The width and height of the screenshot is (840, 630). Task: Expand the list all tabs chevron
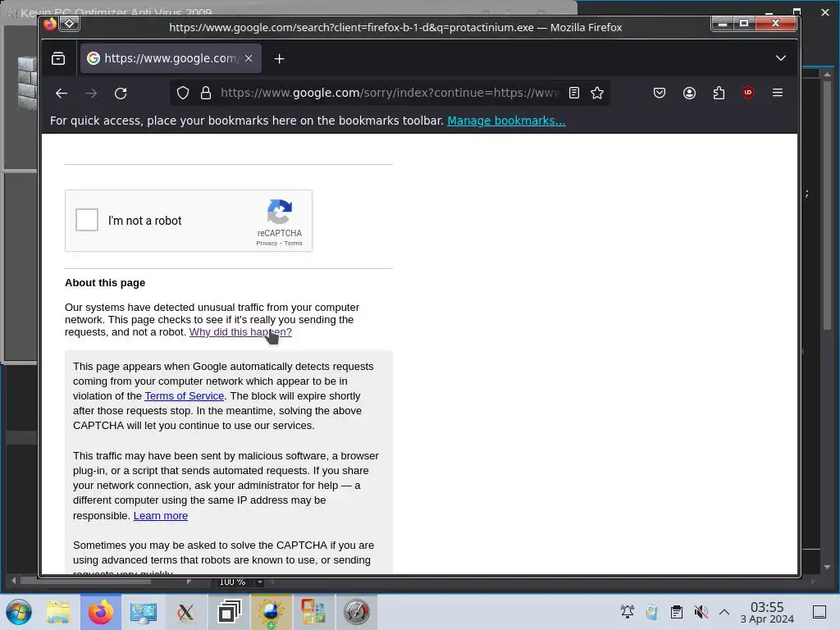pos(781,58)
